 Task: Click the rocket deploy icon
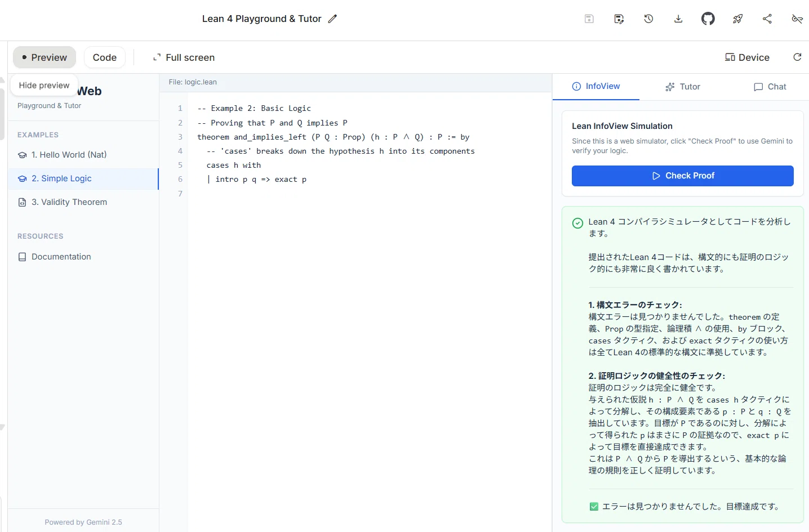tap(737, 19)
